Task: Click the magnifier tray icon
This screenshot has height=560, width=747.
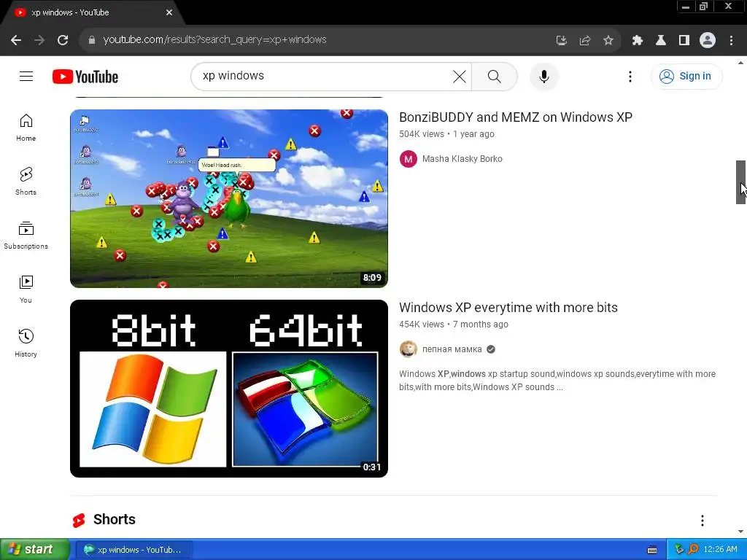Action: click(x=693, y=550)
